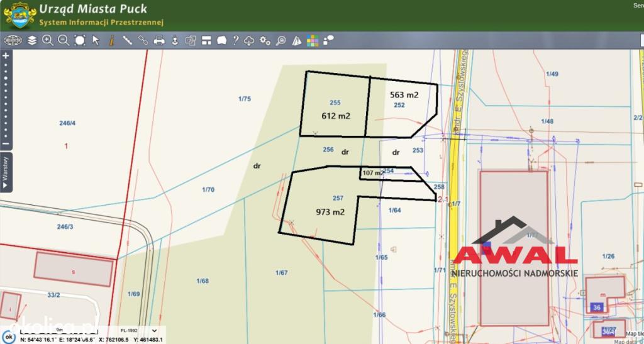Screen dimensions: 644x344
Task: Expand the Warstwy layers side panel
Action: coord(5,172)
